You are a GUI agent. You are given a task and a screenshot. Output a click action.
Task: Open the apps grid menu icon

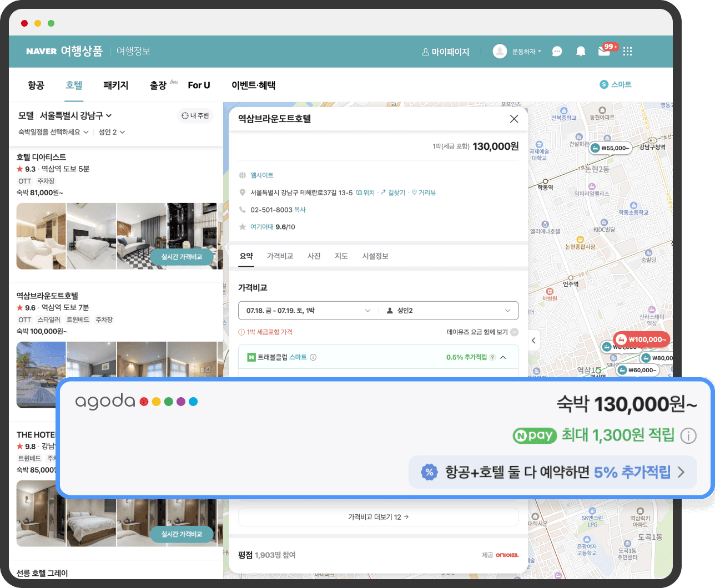tap(628, 52)
